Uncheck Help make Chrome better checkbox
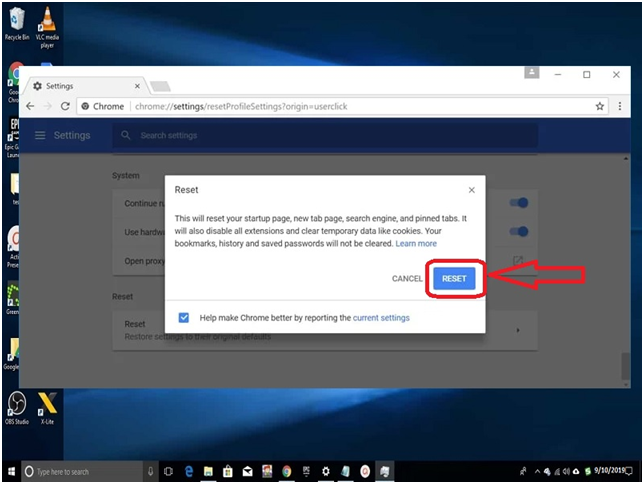This screenshot has width=644, height=484. click(x=184, y=318)
